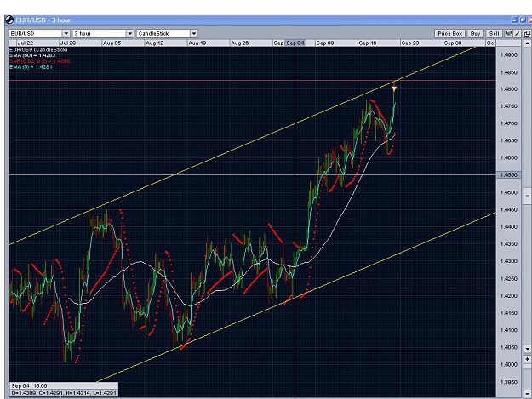Click the 1.3950 price axis label
Screen dimensions: 532x399
pyautogui.click(x=508, y=382)
